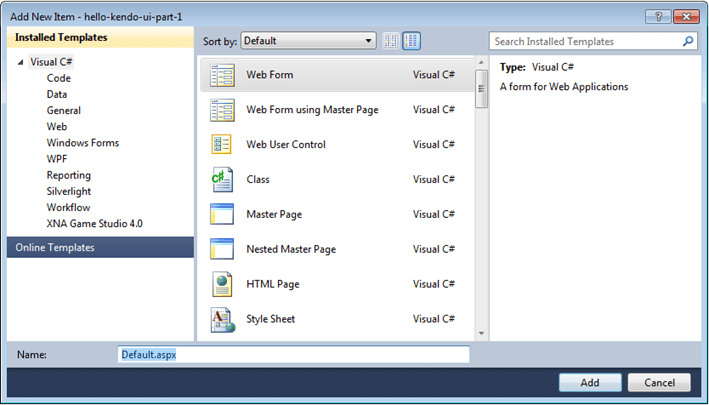
Task: Click the Name field with Default.aspx
Action: [293, 354]
